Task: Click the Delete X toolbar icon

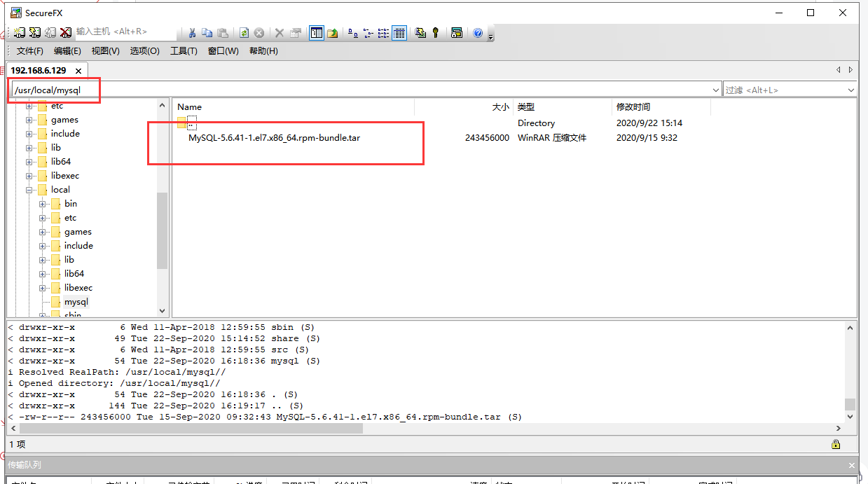Action: coord(280,32)
